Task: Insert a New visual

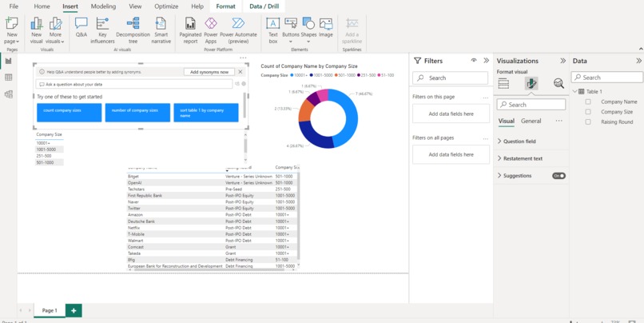Action: click(37, 30)
